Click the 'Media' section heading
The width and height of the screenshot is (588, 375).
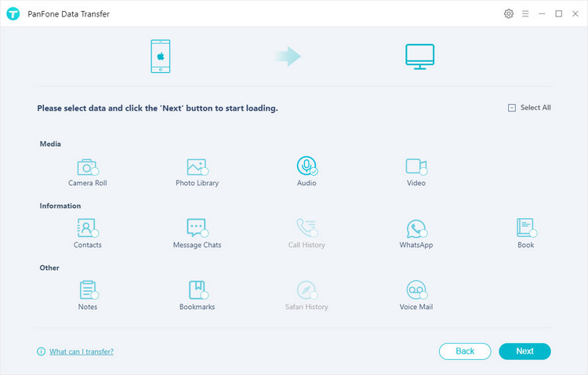coord(50,144)
